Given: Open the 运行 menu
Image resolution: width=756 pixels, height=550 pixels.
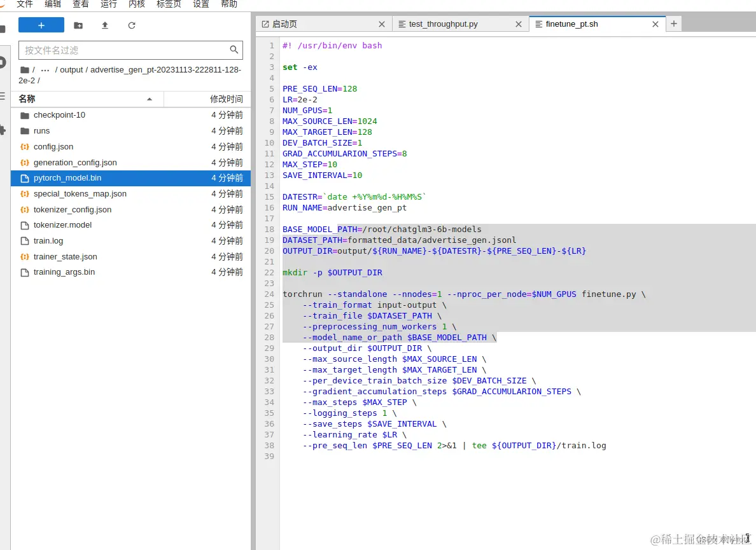Looking at the screenshot, I should tap(108, 4).
